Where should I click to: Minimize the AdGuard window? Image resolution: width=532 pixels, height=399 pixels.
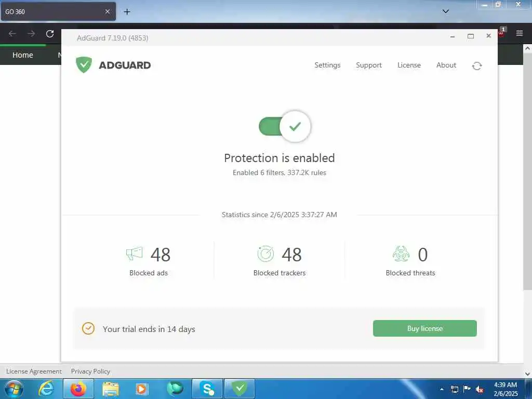pyautogui.click(x=453, y=36)
